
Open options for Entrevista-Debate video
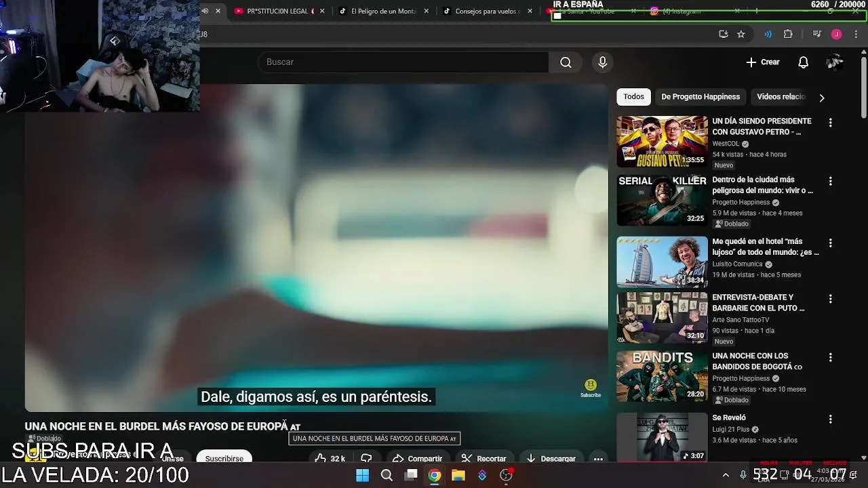pos(831,299)
